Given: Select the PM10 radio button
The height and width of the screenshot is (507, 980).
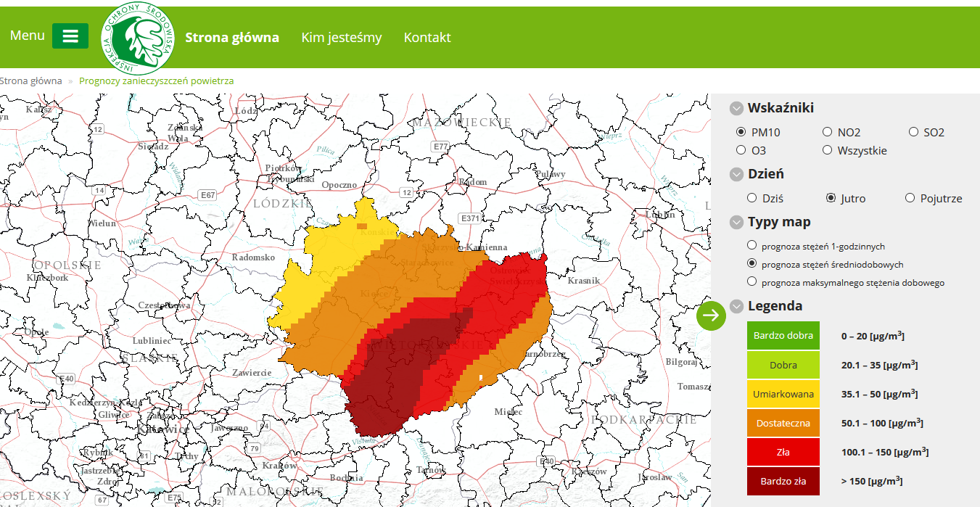Looking at the screenshot, I should coord(741,132).
